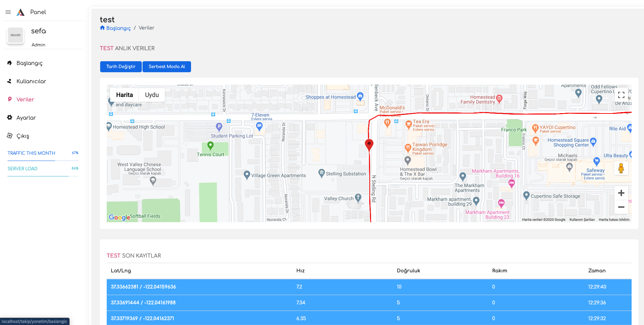Click the Hız column header
This screenshot has height=325, width=644.
coord(300,271)
